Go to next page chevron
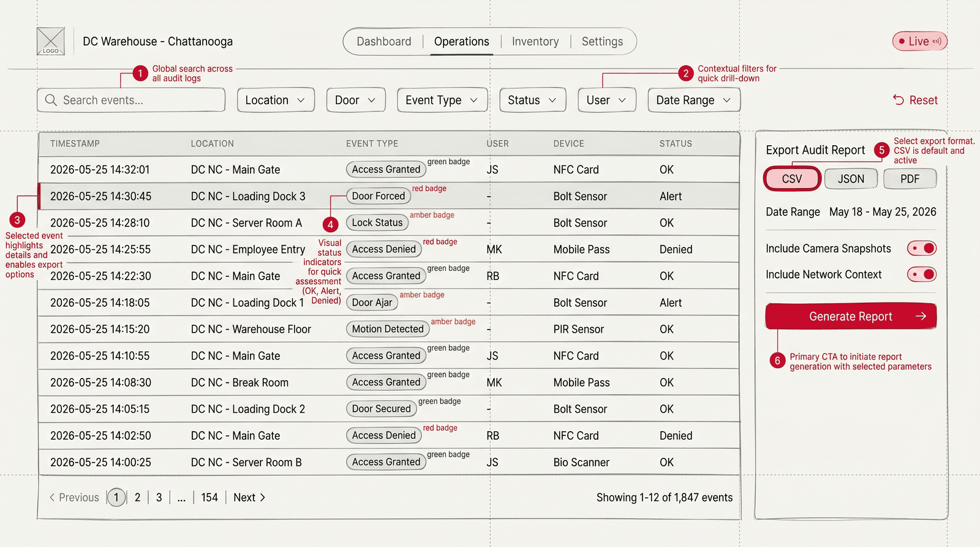The height and width of the screenshot is (547, 980). coord(263,497)
